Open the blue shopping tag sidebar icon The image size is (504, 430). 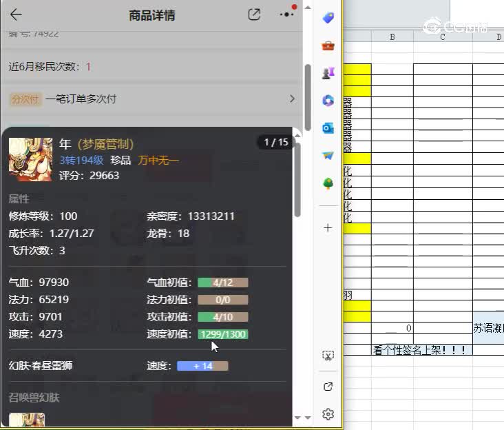[328, 19]
